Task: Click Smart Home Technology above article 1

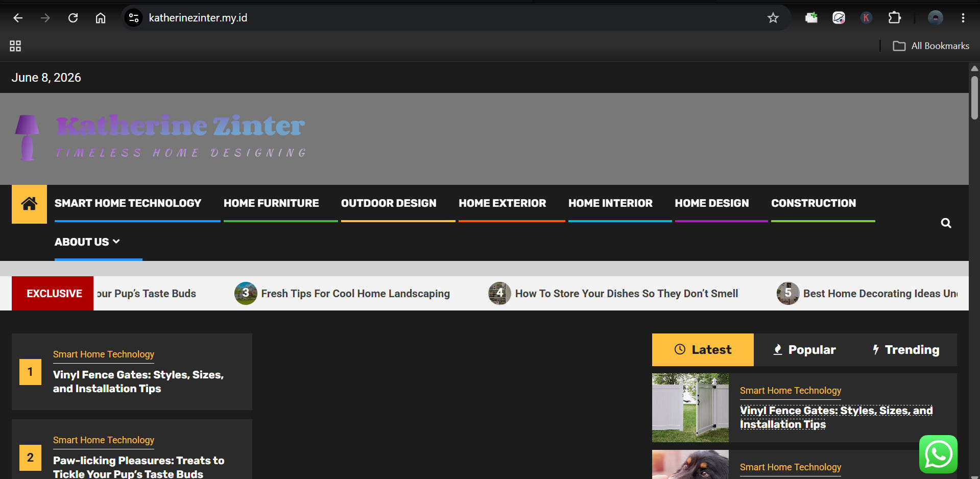Action: tap(104, 354)
